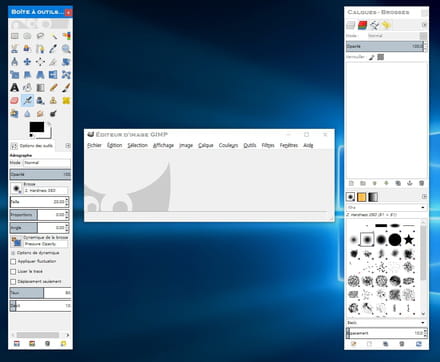Select the Scissors Select tool
The image size is (440, 362).
pyautogui.click(x=14, y=49)
